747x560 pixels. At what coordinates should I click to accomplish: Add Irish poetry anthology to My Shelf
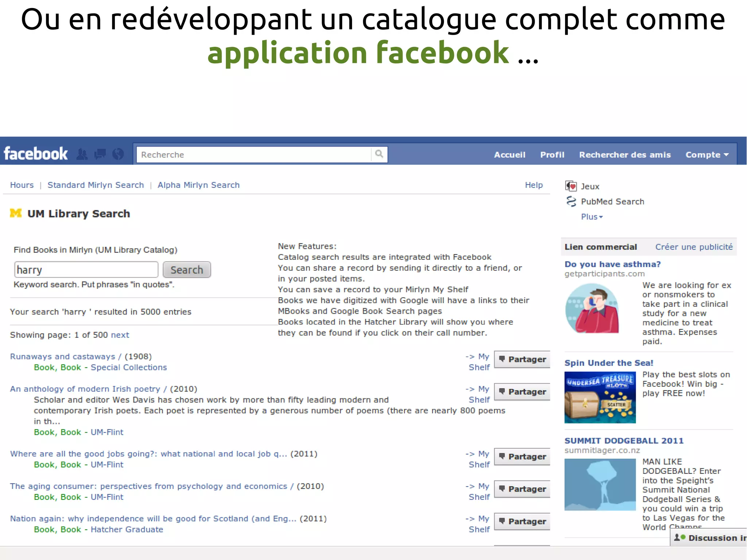point(479,394)
